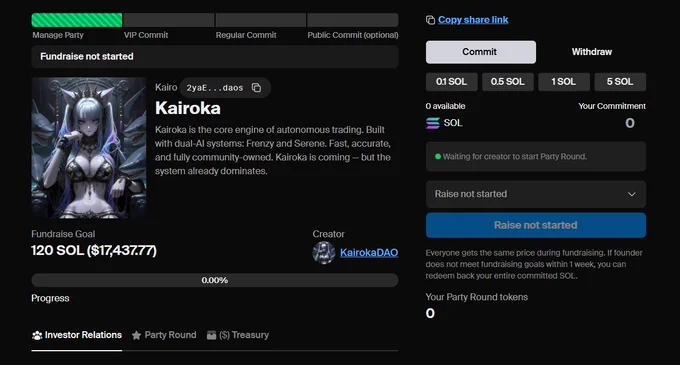Viewport: 680px width, 365px height.
Task: Click the Kairo ticker text
Action: click(x=166, y=88)
